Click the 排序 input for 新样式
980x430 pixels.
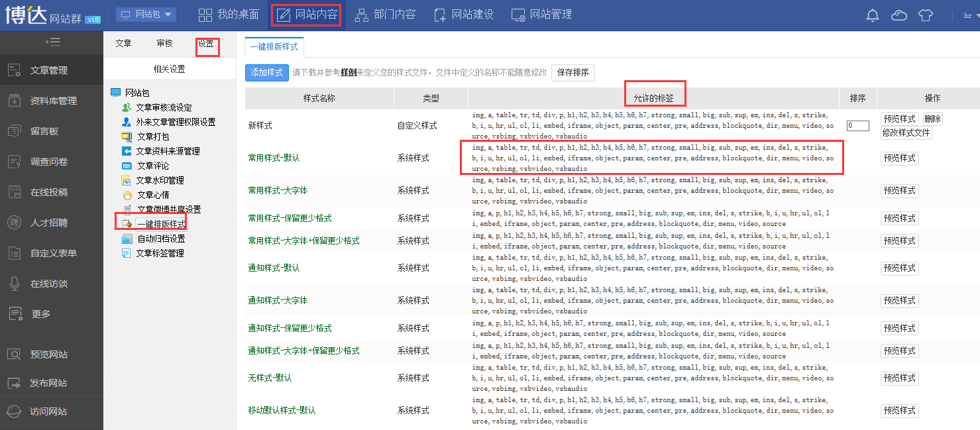coord(857,125)
